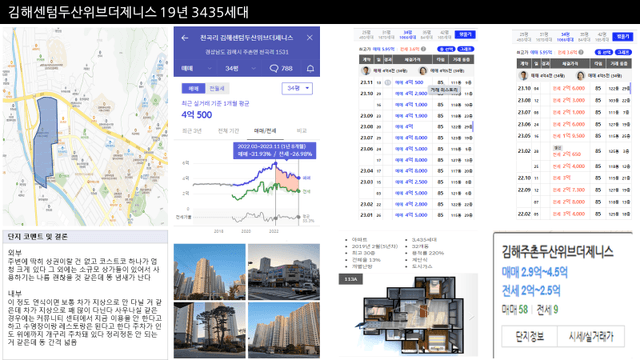This screenshot has height=360, width=640.
Task: Click the 단지 코멘트 및 결론 header
Action: (85, 237)
